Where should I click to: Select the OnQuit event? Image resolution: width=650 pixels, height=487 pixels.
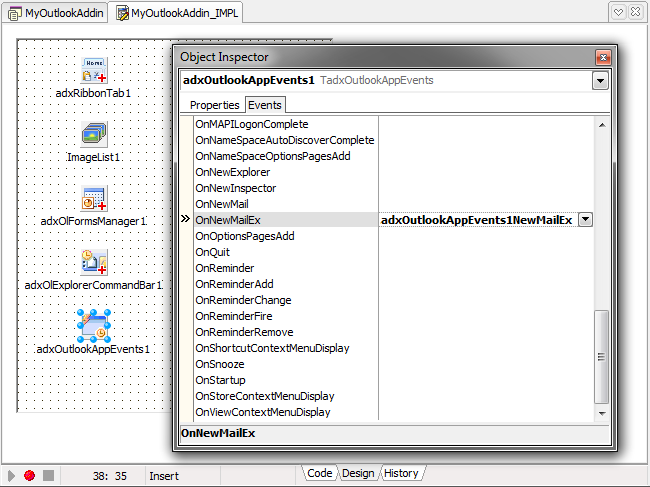(x=212, y=252)
